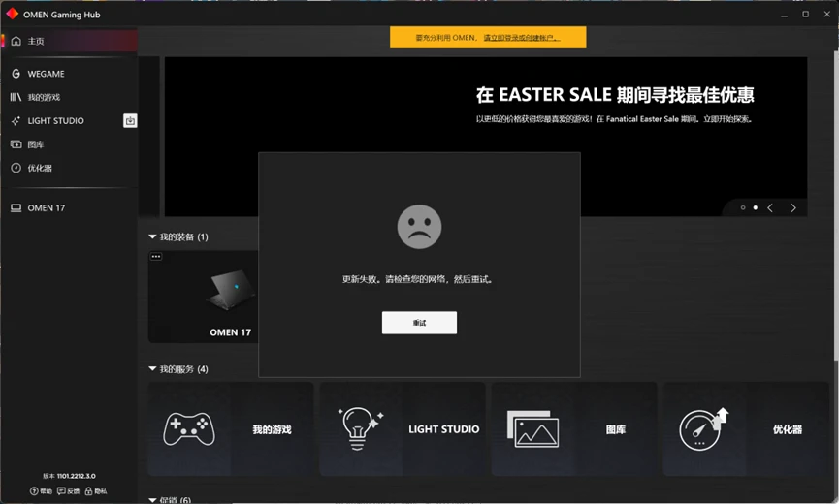Minimize the OMEN Gaming Hub window
839x504 pixels.
pos(784,15)
